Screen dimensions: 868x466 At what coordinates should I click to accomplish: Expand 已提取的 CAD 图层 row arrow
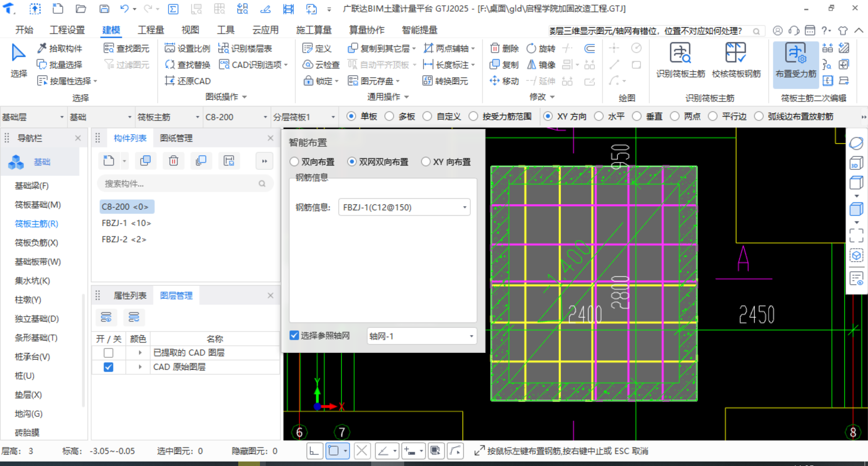(x=140, y=352)
